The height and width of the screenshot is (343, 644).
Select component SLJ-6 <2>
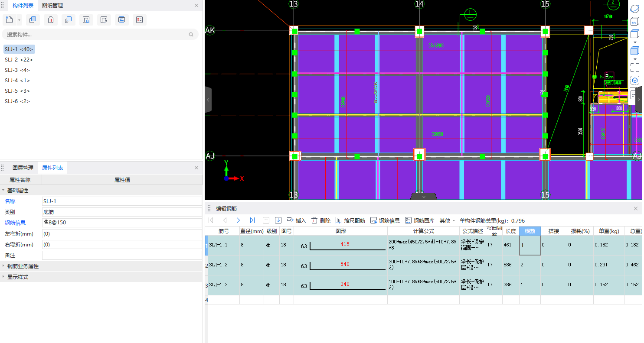tap(17, 101)
